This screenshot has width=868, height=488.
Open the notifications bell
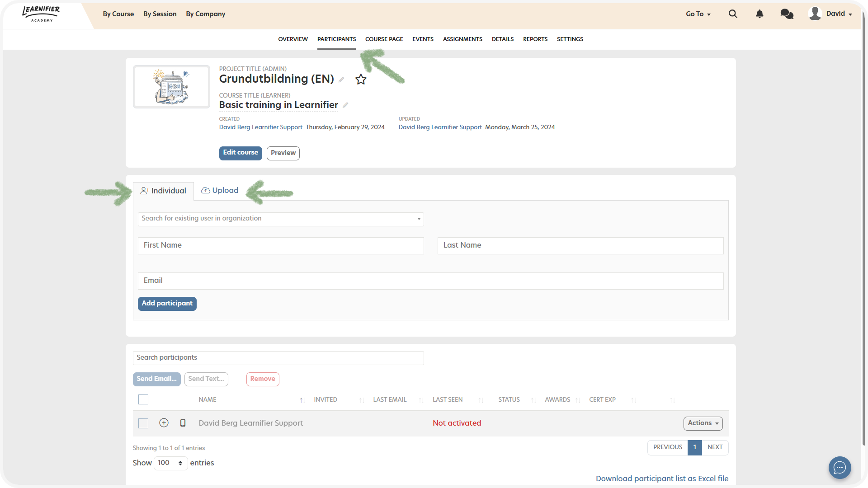(x=759, y=14)
